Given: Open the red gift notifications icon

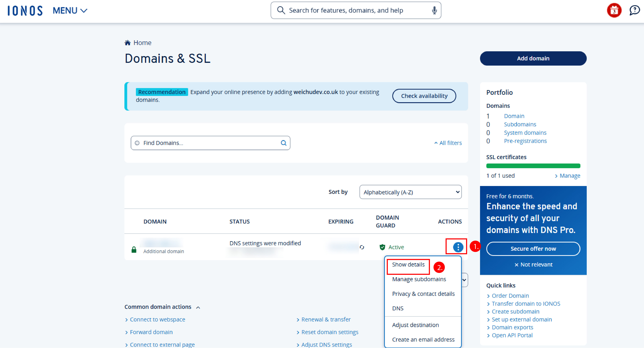Looking at the screenshot, I should click(x=614, y=10).
